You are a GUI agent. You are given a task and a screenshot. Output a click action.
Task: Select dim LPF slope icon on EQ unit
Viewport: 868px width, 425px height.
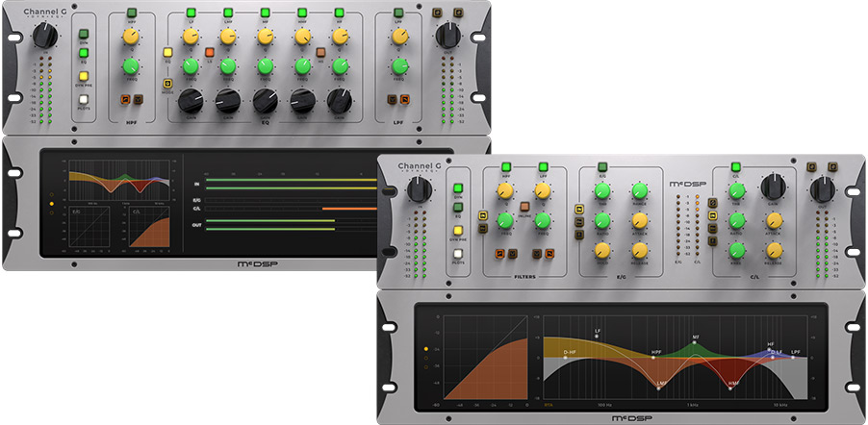pos(393,100)
